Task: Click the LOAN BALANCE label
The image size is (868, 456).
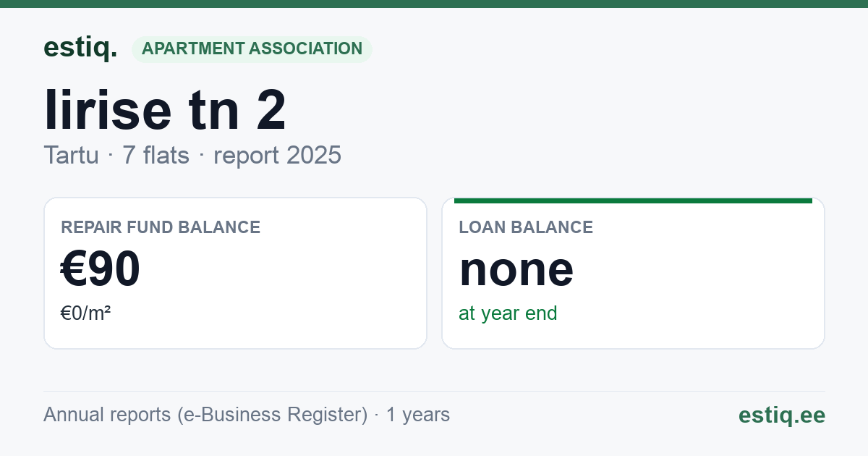Action: click(x=526, y=227)
